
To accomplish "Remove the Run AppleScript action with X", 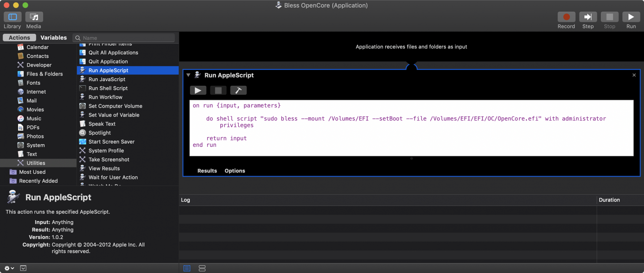I will [634, 75].
